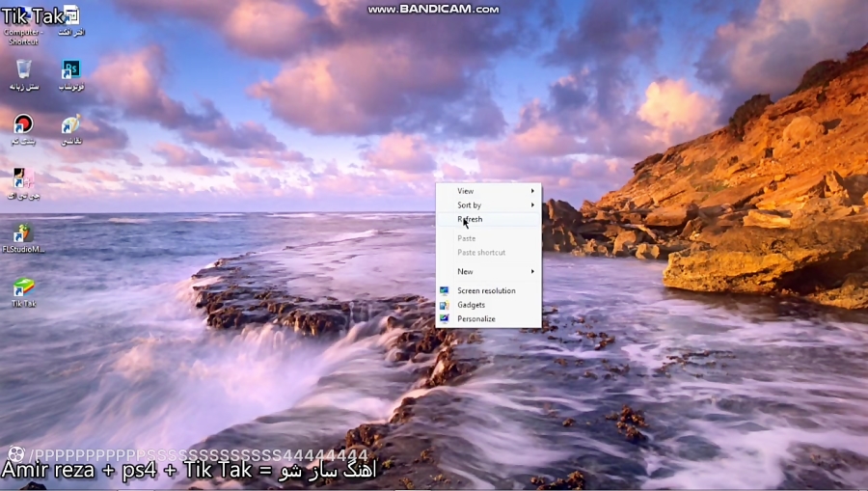Expand the View submenu arrow

coord(532,191)
